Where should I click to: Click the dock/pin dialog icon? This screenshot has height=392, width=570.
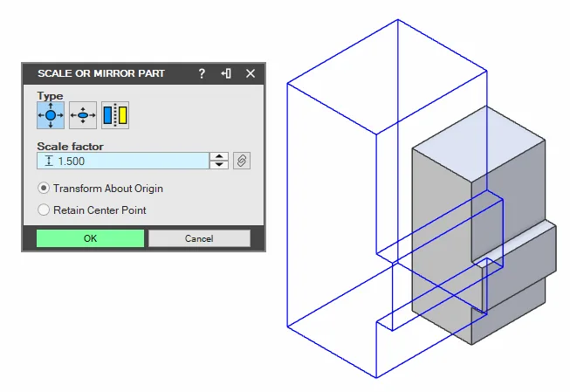[226, 73]
